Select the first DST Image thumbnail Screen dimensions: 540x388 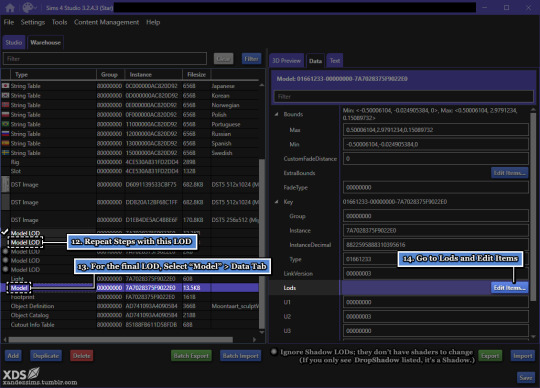point(6,184)
